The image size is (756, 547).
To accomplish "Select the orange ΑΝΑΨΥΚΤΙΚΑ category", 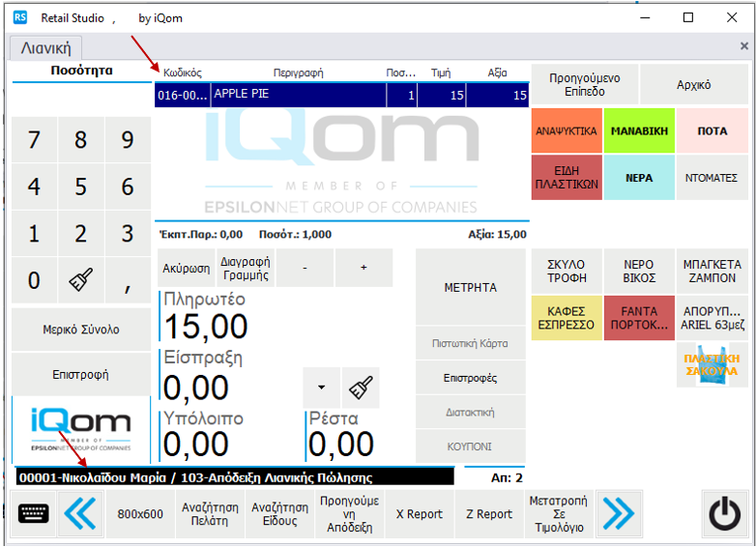I will (566, 130).
